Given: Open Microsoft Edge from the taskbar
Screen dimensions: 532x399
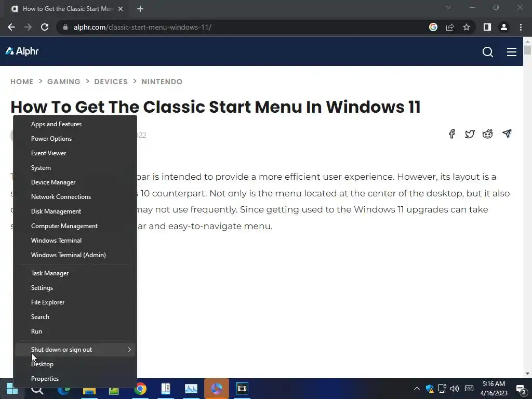Looking at the screenshot, I should click(63, 389).
